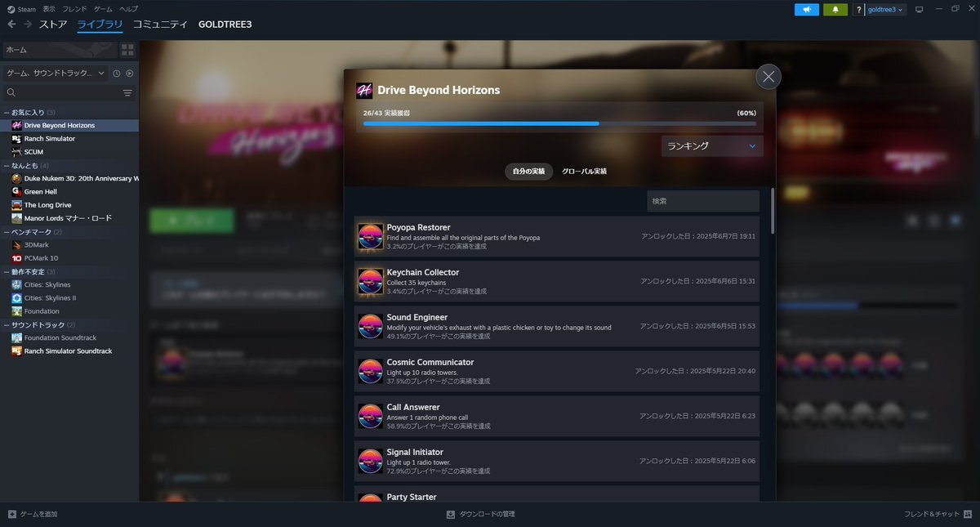This screenshot has width=980, height=527.
Task: Click the Cosmic Communicator achievement icon
Action: (371, 372)
